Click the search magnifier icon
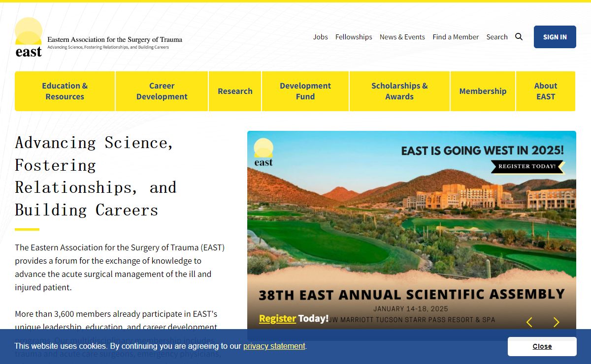Screen dimensions: 591x364 [519, 37]
